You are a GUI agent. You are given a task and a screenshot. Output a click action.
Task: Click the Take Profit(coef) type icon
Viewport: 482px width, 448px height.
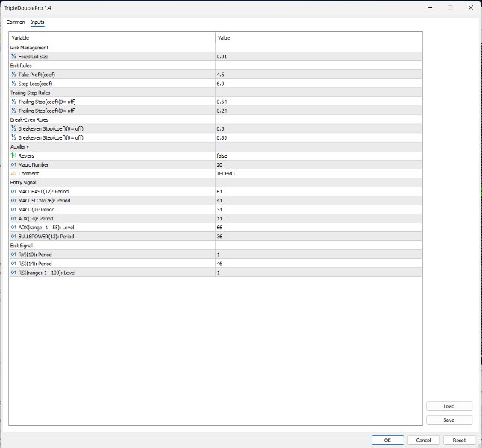(x=13, y=75)
